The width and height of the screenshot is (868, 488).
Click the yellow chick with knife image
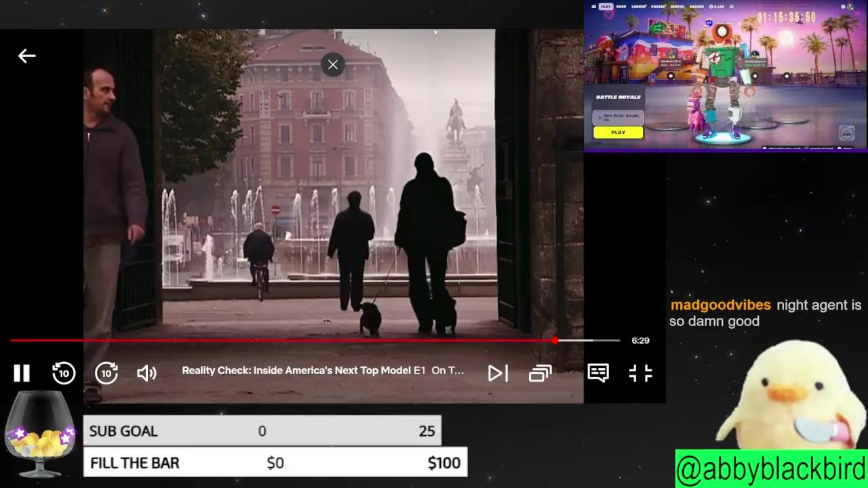(x=790, y=396)
